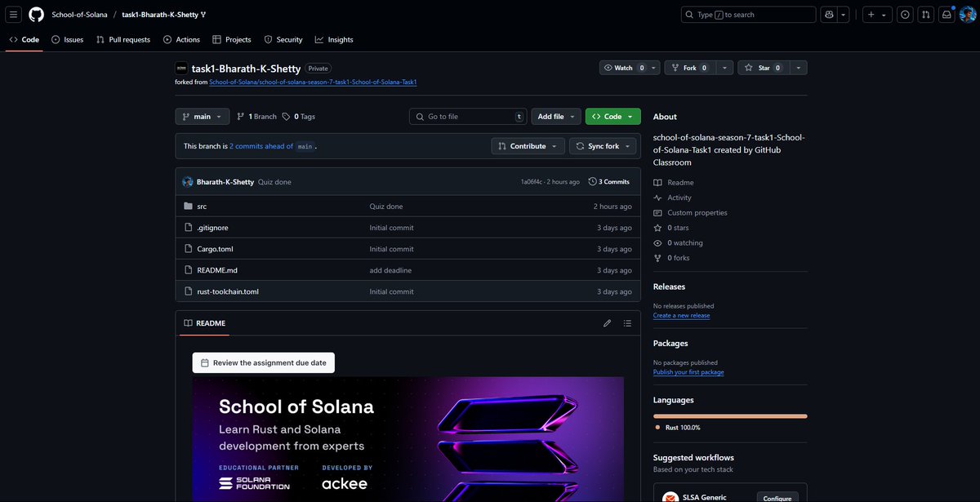Viewport: 980px width, 502px height.
Task: Open School-of-Solana organization breadcrumb link
Action: tap(79, 15)
